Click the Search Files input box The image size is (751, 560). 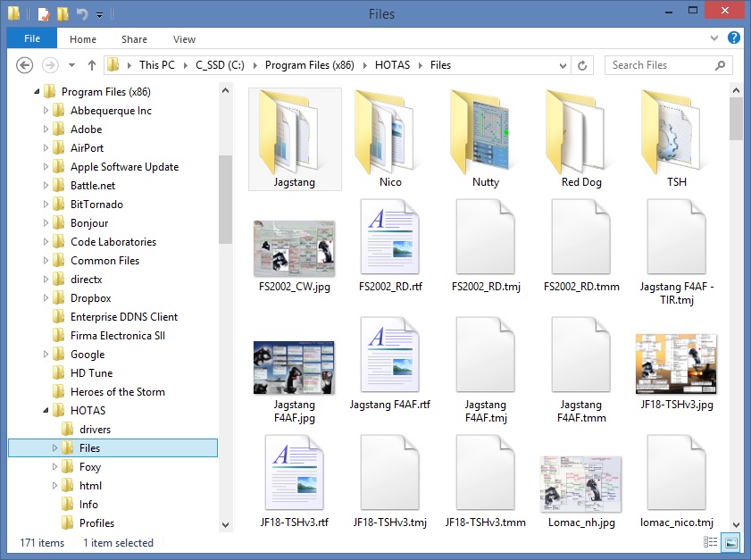tap(661, 65)
